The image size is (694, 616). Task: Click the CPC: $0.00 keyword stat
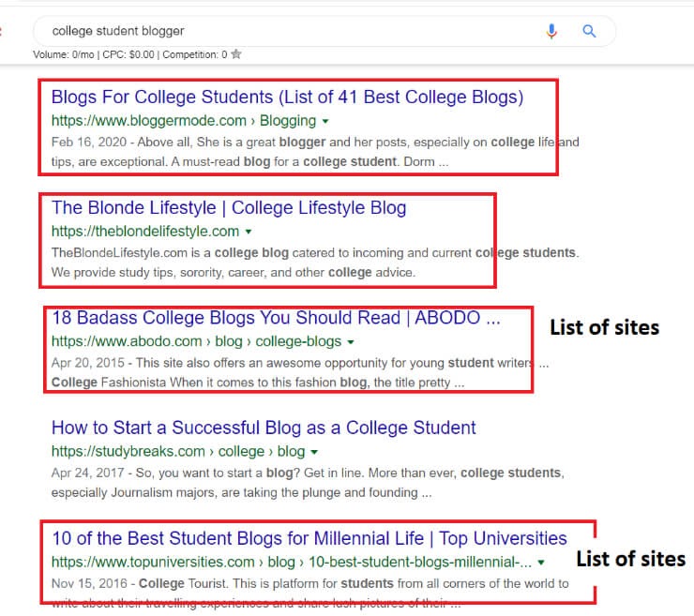[128, 54]
